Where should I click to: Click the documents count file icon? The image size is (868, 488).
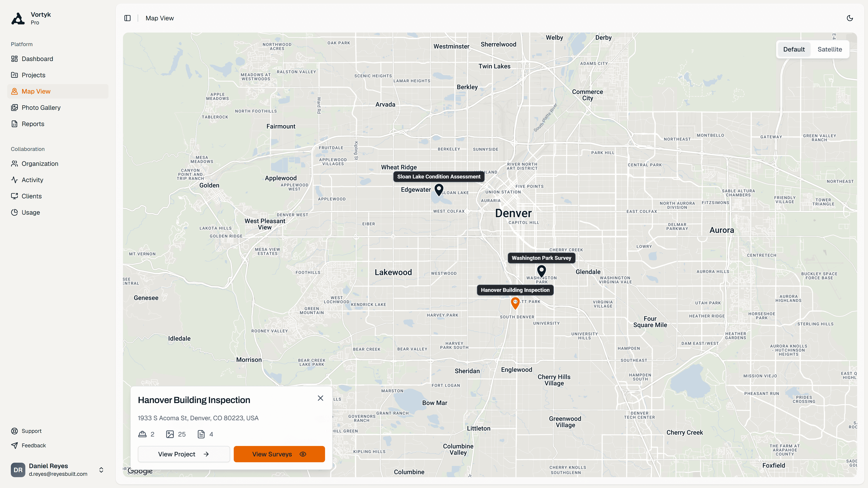201,434
